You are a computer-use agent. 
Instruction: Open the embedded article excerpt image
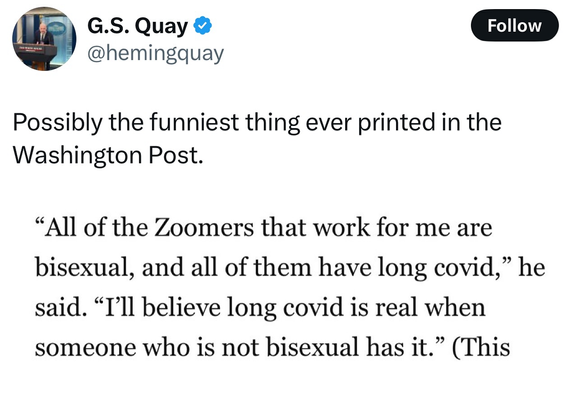[x=291, y=287]
